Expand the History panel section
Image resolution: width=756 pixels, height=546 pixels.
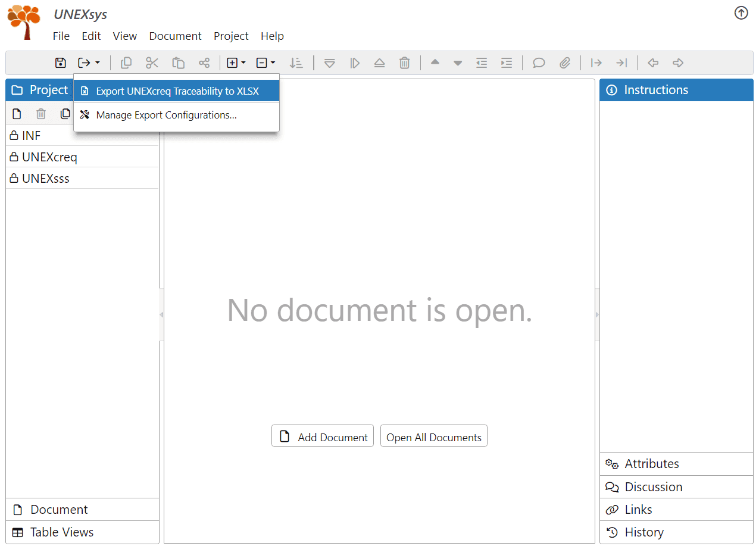(x=676, y=532)
